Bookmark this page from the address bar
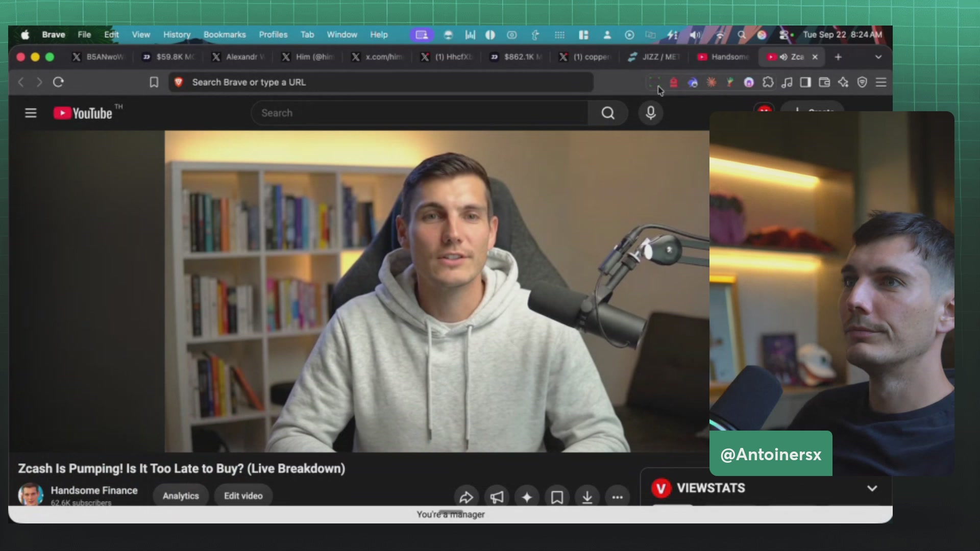Screen dimensions: 980x551 coord(154,82)
